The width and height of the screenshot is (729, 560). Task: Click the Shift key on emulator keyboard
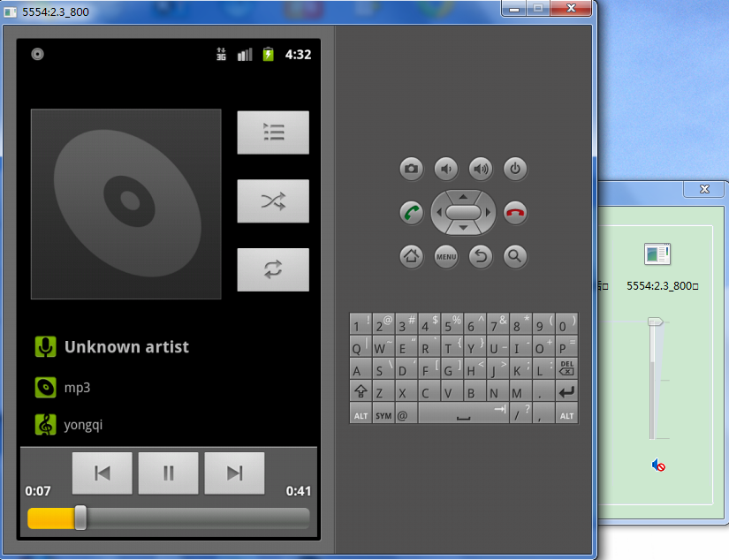[361, 390]
